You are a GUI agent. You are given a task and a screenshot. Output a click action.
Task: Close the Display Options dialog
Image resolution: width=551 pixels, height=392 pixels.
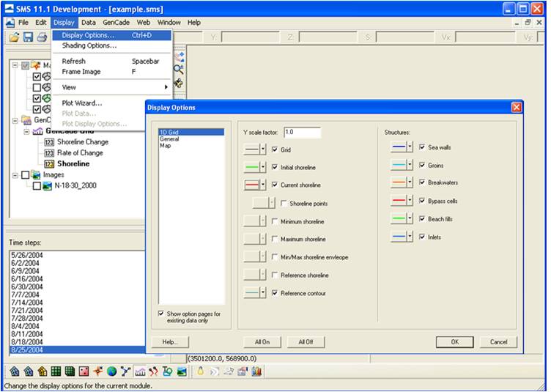click(517, 108)
